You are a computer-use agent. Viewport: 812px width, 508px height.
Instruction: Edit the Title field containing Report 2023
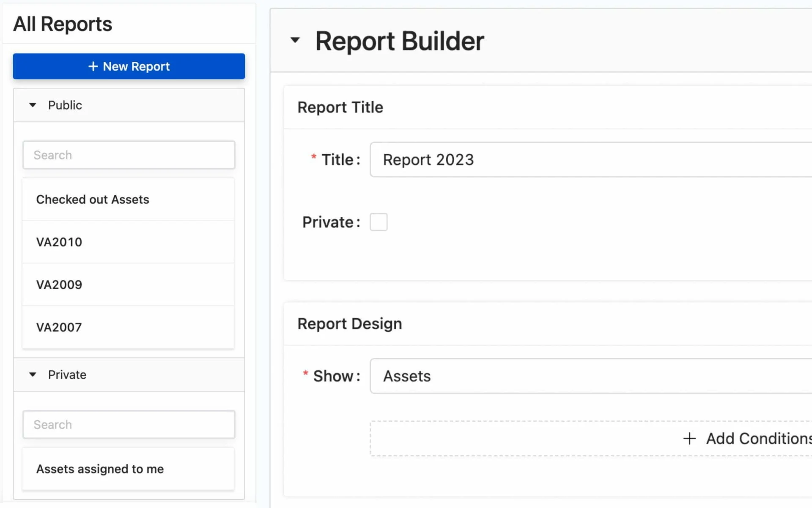[x=591, y=160]
